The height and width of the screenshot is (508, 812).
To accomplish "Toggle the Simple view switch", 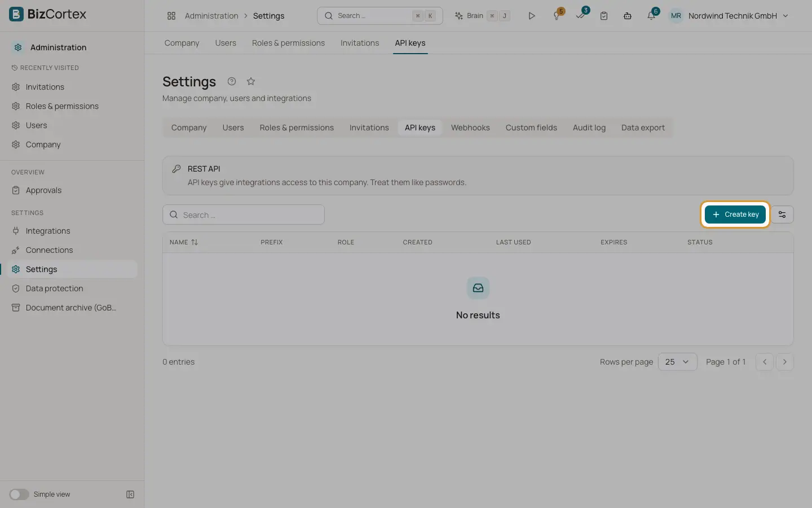I will click(x=19, y=494).
